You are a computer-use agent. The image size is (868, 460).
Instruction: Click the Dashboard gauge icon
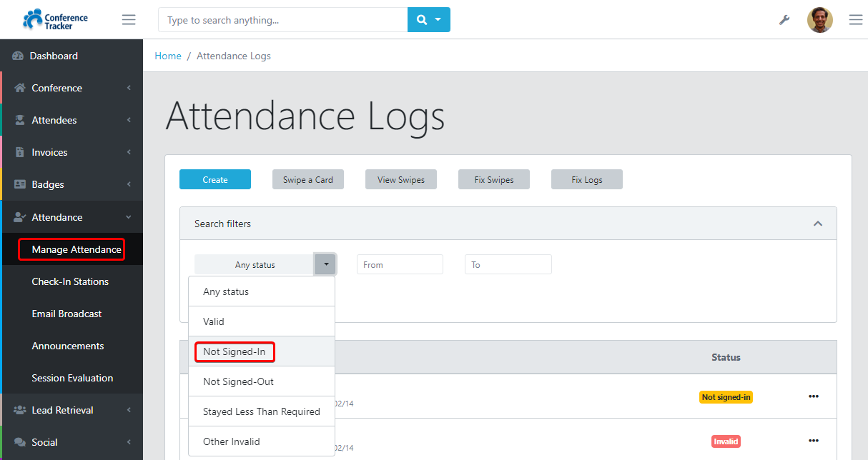point(18,56)
